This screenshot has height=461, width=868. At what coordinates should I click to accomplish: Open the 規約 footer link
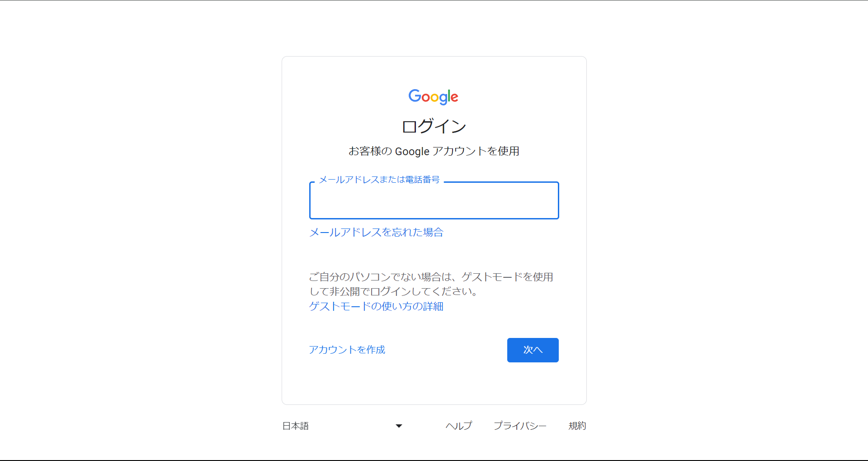(x=577, y=426)
